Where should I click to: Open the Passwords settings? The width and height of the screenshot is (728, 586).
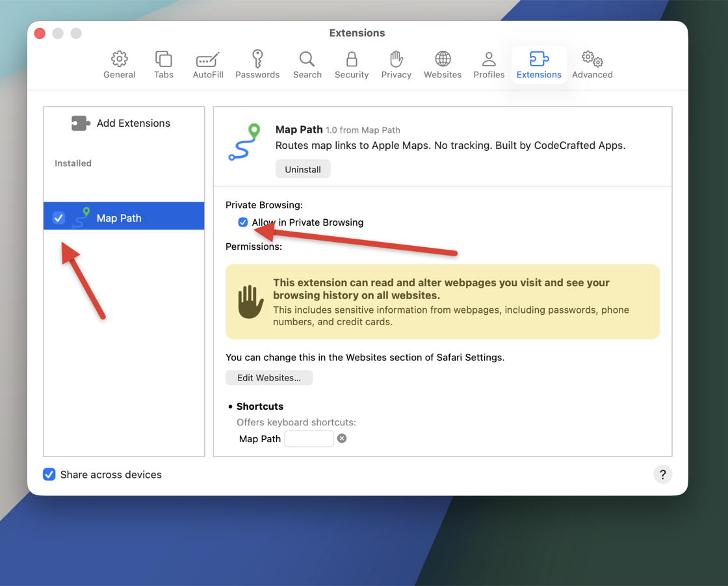coord(257,65)
